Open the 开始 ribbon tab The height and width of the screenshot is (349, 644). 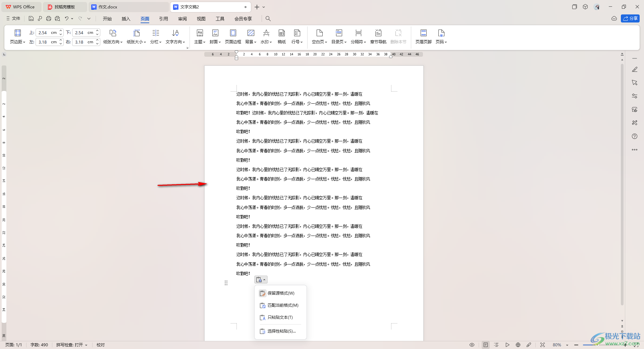pos(107,19)
